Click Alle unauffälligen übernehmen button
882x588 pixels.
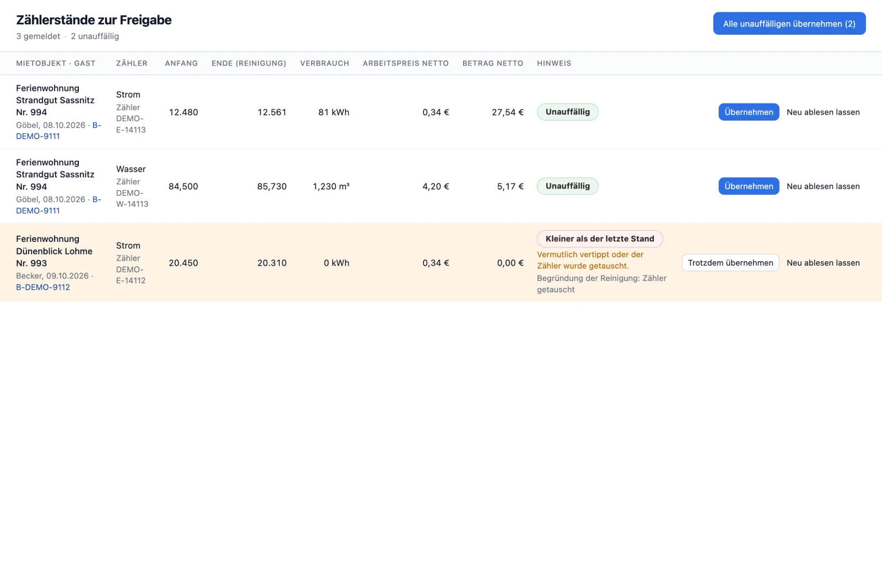pos(789,24)
